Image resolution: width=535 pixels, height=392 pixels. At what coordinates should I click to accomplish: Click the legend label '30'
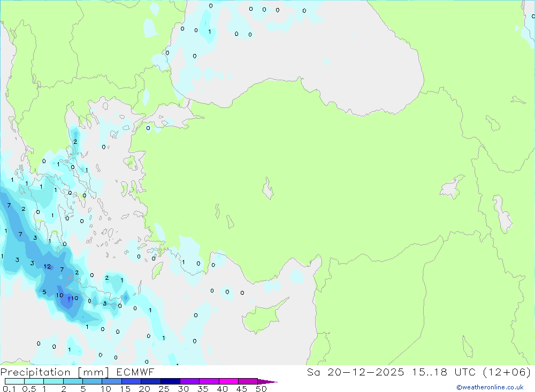coord(184,389)
